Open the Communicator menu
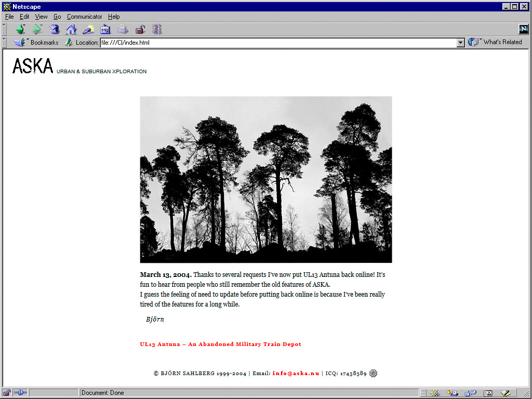 click(x=84, y=17)
